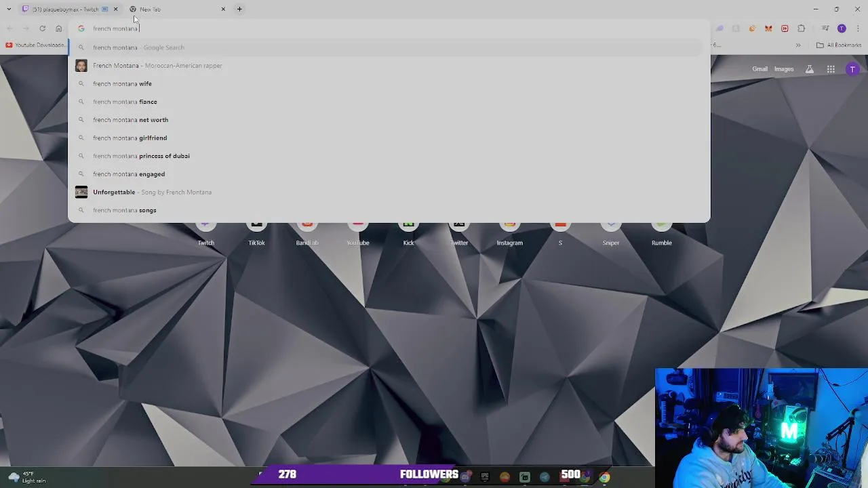This screenshot has height=488, width=868.
Task: Open the shortcut tile labeled S
Action: 560,235
